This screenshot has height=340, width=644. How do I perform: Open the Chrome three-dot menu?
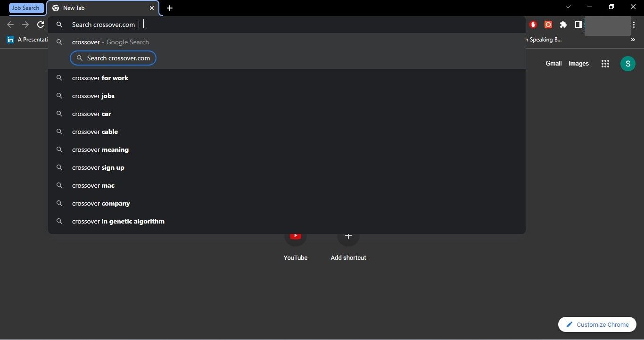(x=634, y=25)
